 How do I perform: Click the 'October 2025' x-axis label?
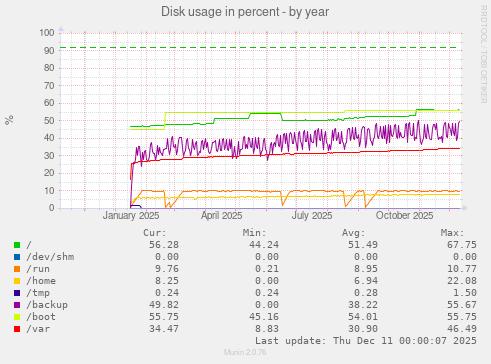[x=404, y=216]
